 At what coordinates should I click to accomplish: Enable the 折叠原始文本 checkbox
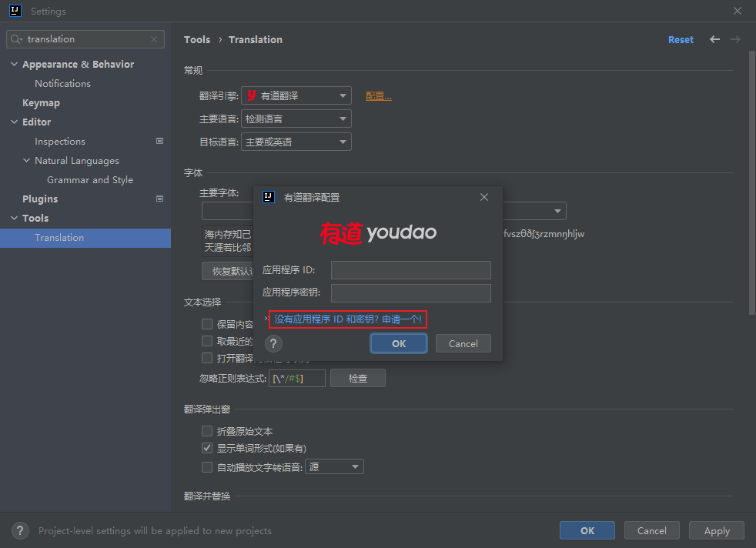(207, 431)
